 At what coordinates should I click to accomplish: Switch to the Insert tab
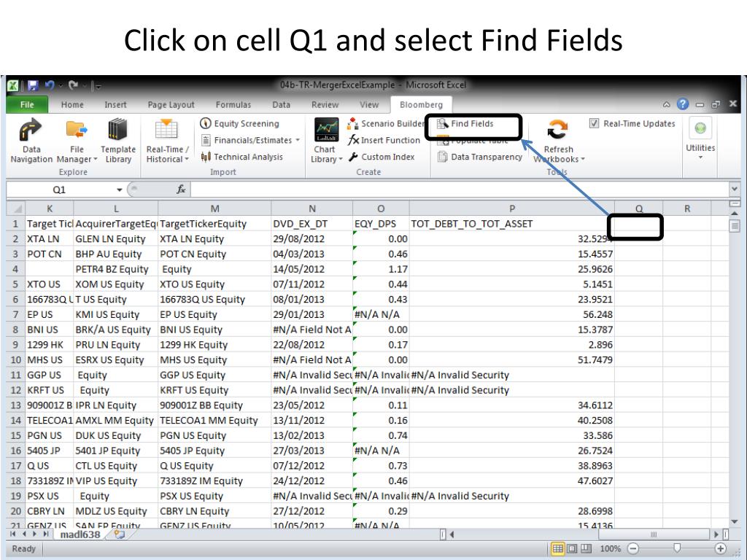tap(115, 105)
